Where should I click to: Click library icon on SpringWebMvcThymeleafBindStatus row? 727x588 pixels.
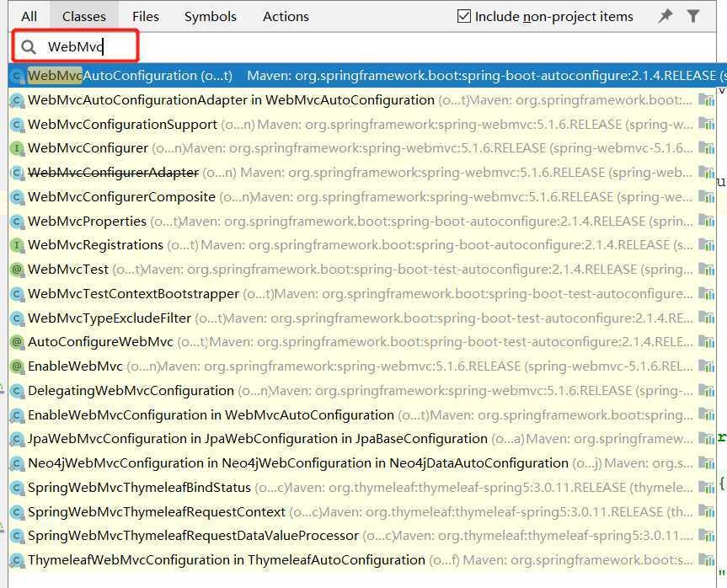click(706, 488)
